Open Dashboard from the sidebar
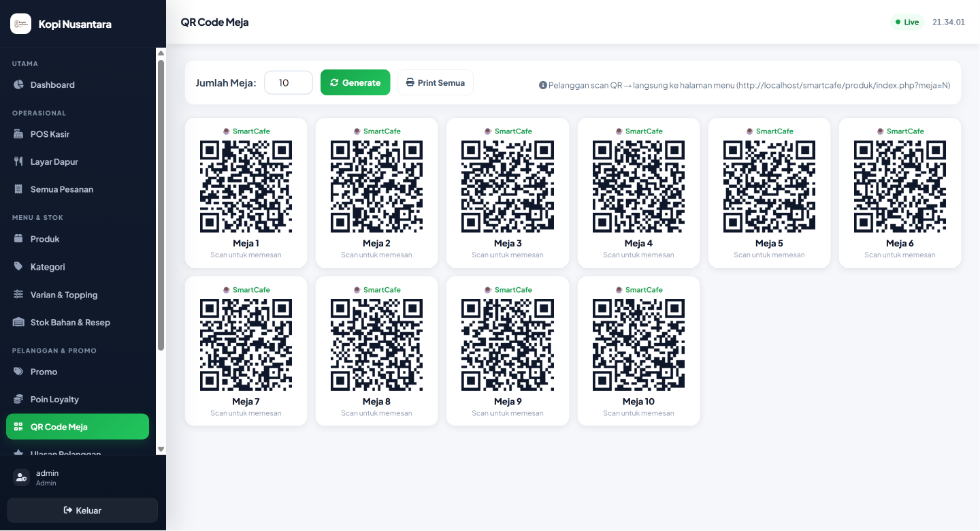Screen dimensions: 980x531 pyautogui.click(x=78, y=85)
